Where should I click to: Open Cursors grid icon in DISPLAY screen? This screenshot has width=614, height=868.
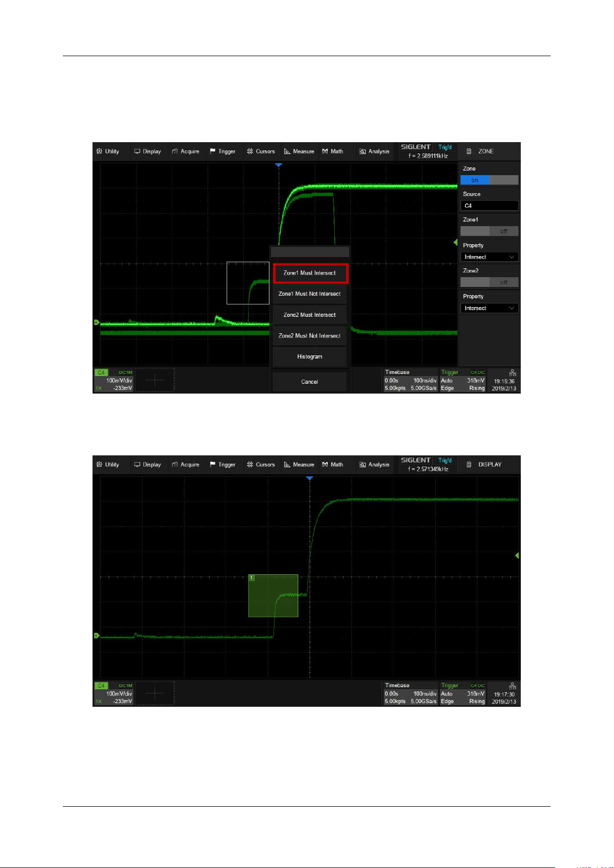[250, 465]
